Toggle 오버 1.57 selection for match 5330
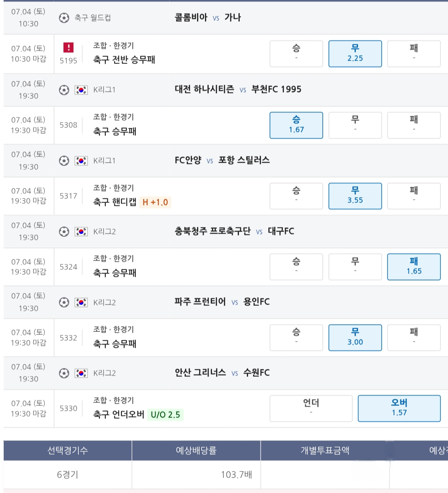The image size is (448, 493). (399, 408)
